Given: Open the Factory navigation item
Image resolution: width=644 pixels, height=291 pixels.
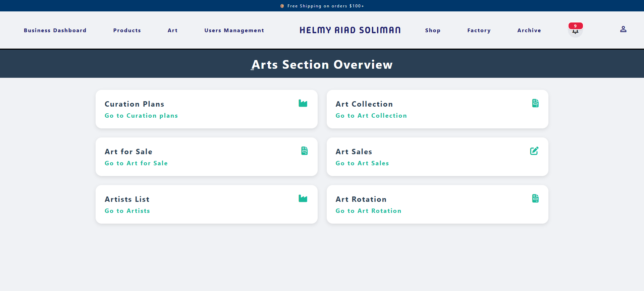Looking at the screenshot, I should (479, 31).
